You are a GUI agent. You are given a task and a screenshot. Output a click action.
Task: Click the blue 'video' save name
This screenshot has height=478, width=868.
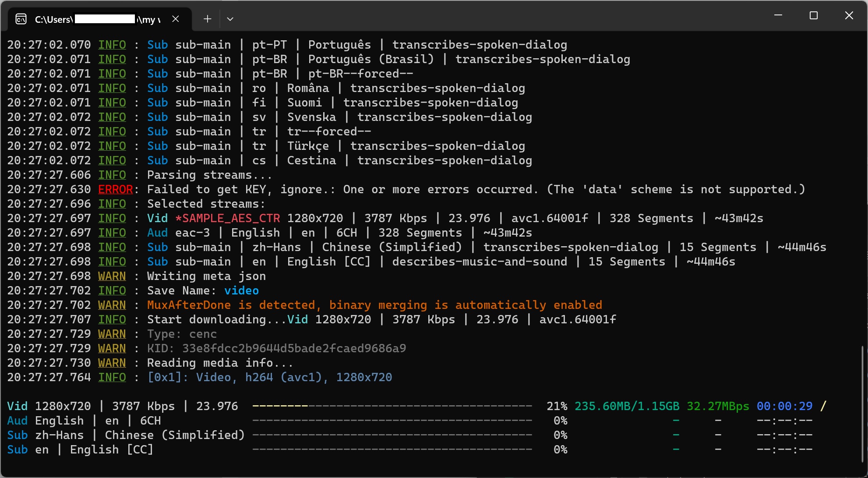click(x=241, y=290)
